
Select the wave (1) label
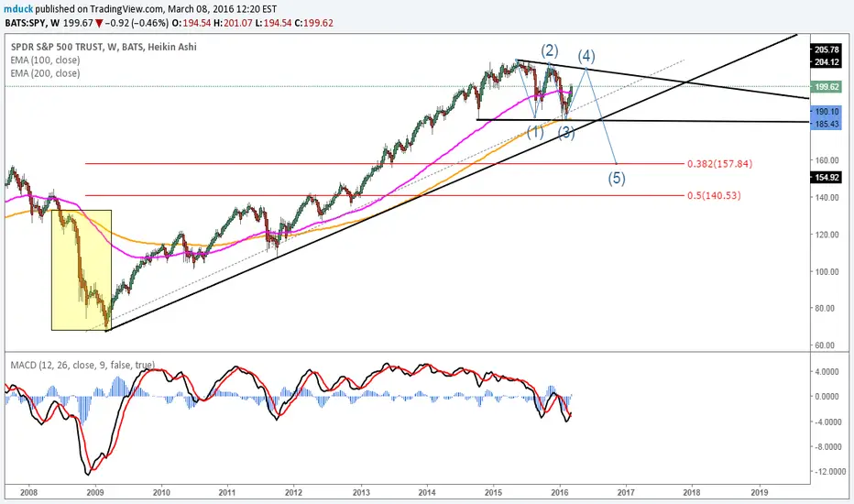pos(535,132)
